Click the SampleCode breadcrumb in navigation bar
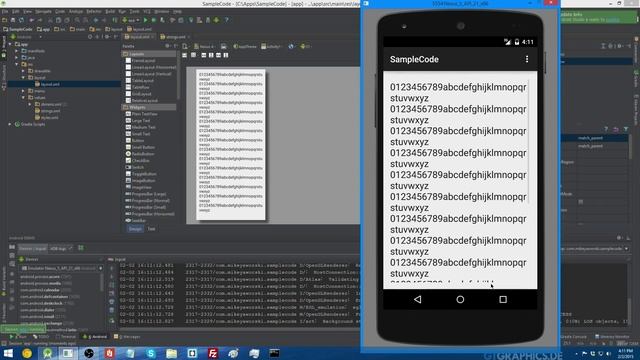 (x=18, y=29)
